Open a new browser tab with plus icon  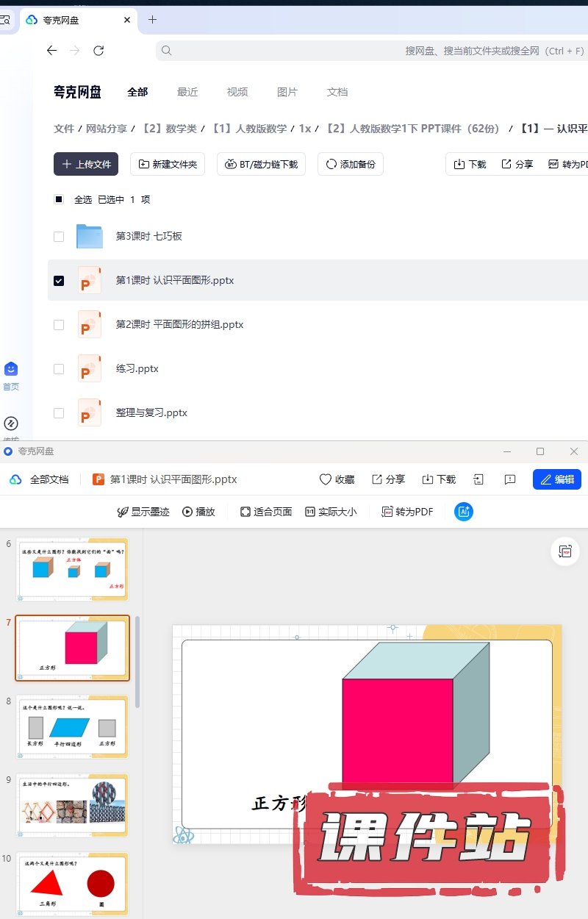153,20
